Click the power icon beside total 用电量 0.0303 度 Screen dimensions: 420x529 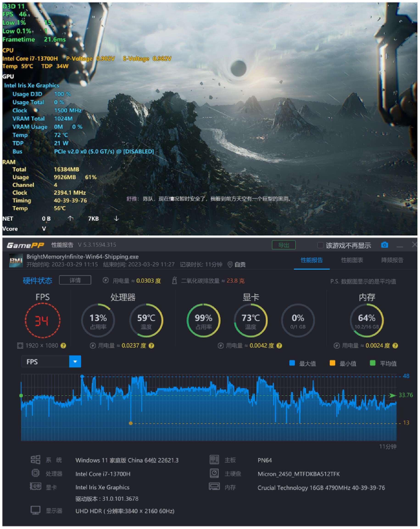106,280
